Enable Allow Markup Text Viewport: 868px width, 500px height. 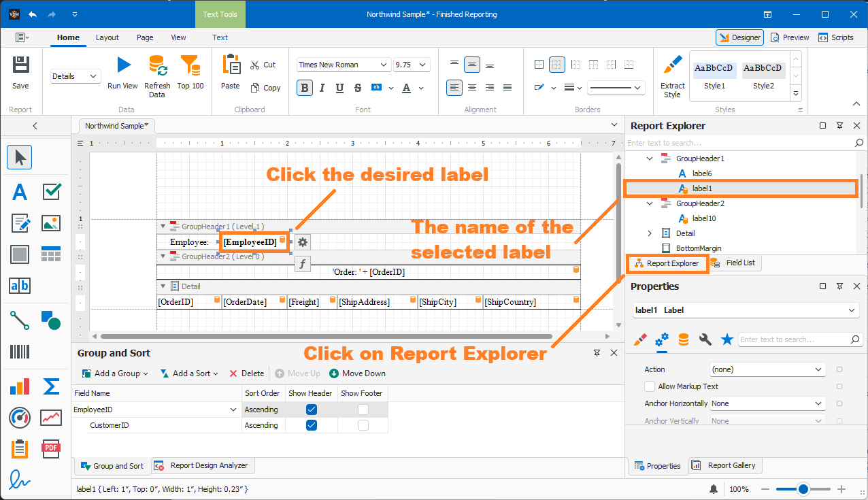(649, 386)
